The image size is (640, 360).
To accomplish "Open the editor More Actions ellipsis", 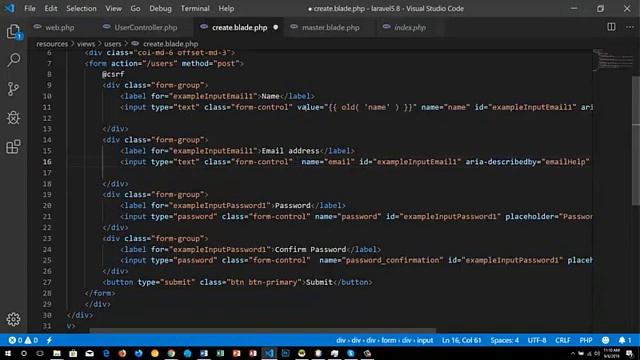I will coord(630,27).
